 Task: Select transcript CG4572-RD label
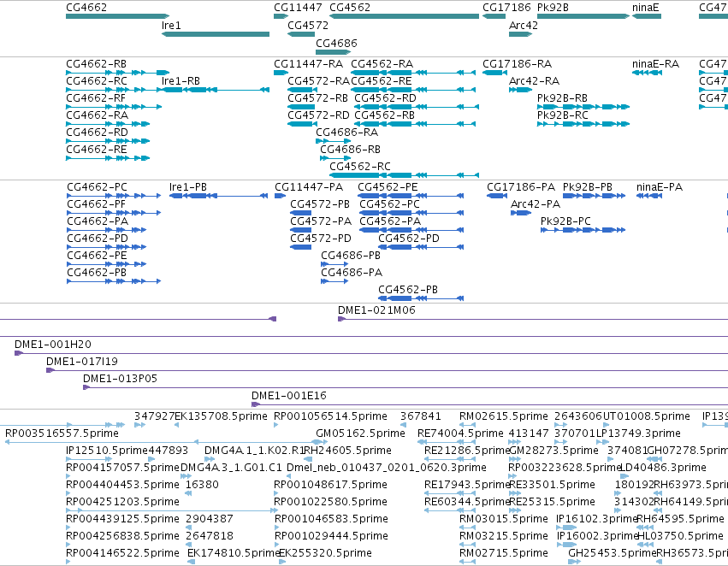pos(318,115)
